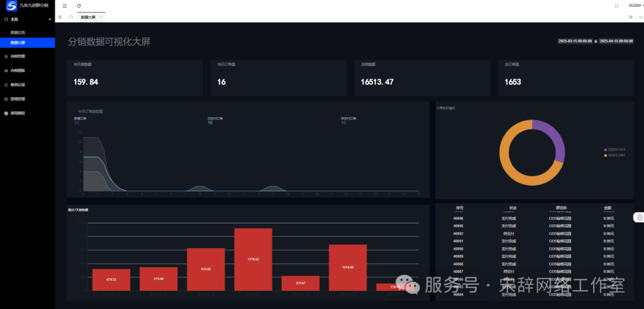This screenshot has width=644, height=309.
Task: Click the hamburger menu collapse icon
Action: [x=65, y=6]
